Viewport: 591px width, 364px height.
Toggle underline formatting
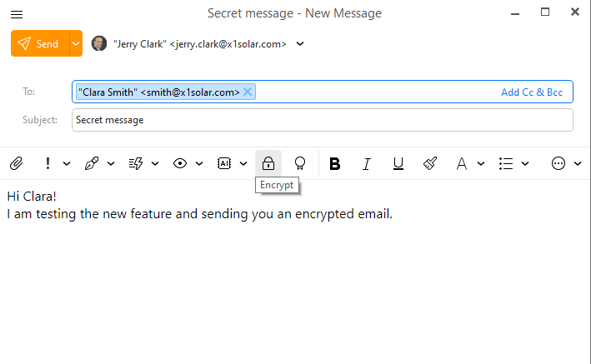tap(398, 164)
